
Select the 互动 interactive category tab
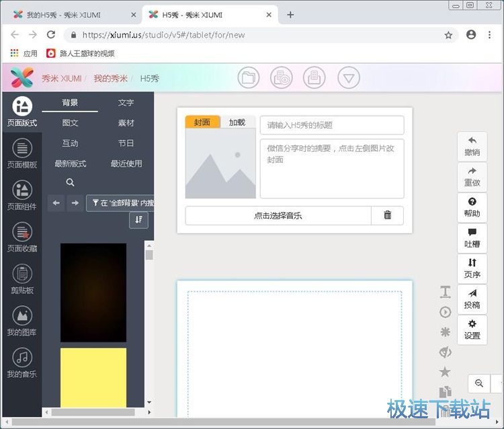(x=70, y=143)
